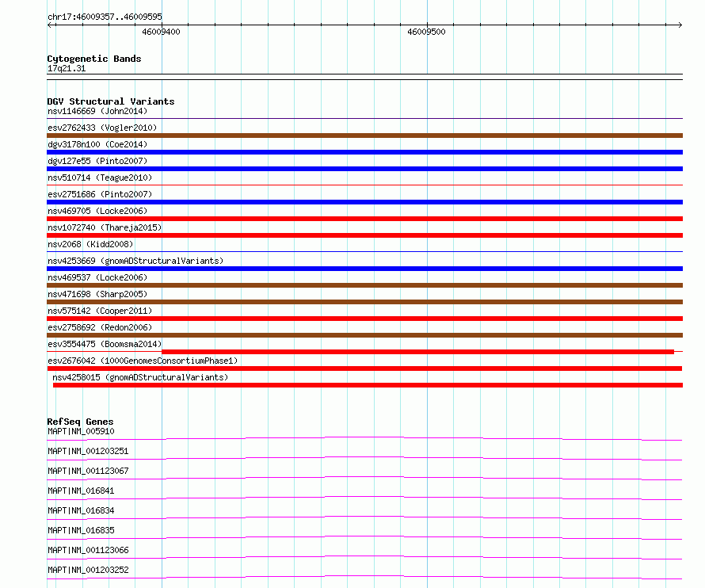Open variant nsv4258015 (gnomADStructuralVariants)
The width and height of the screenshot is (705, 588).
click(140, 377)
